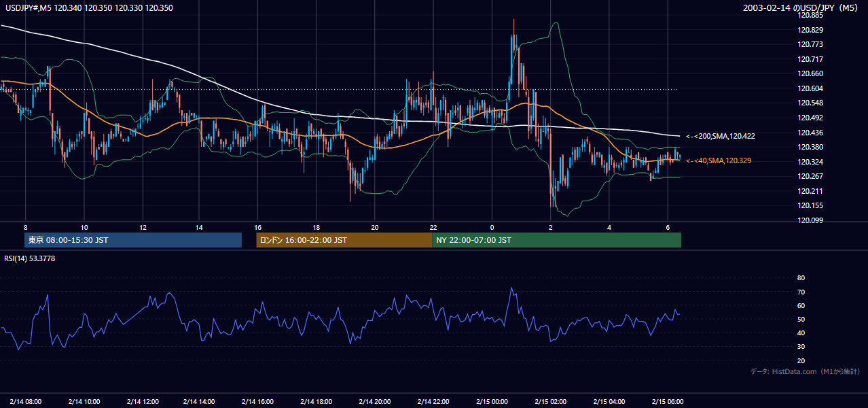Click the bottom time label 2/14 12:00
Image resolution: width=868 pixels, height=408 pixels.
[x=143, y=402]
